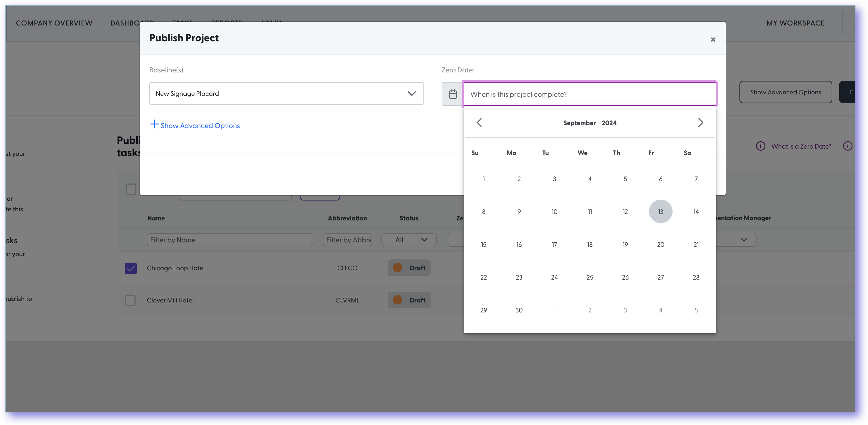Go to previous month in date picker
The height and width of the screenshot is (425, 868).
(479, 123)
